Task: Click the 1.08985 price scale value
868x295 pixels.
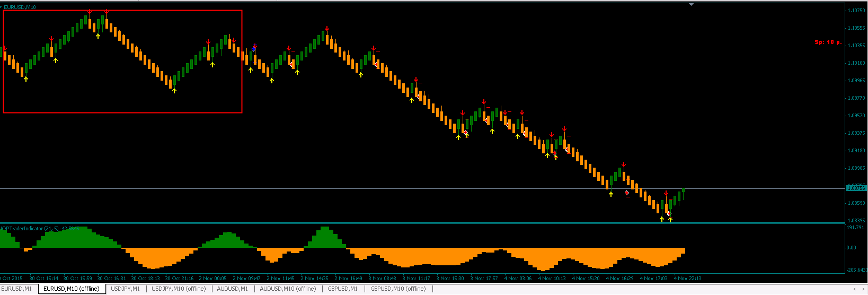Action: click(856, 168)
